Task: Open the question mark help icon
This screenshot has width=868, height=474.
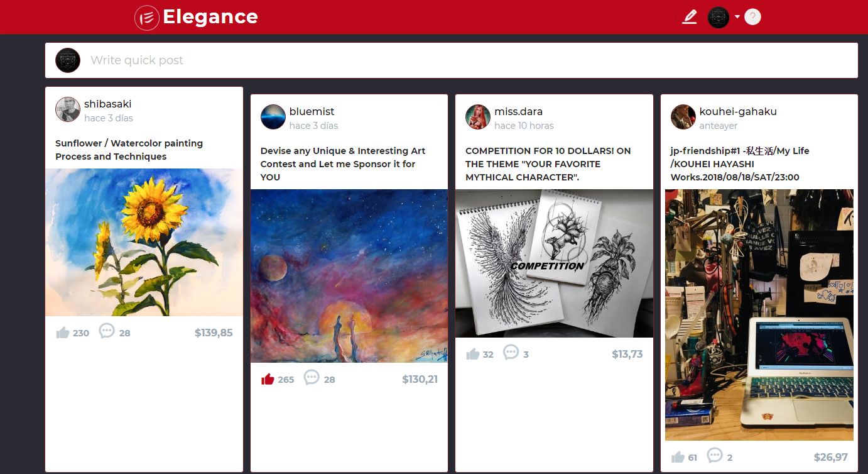Action: point(752,17)
